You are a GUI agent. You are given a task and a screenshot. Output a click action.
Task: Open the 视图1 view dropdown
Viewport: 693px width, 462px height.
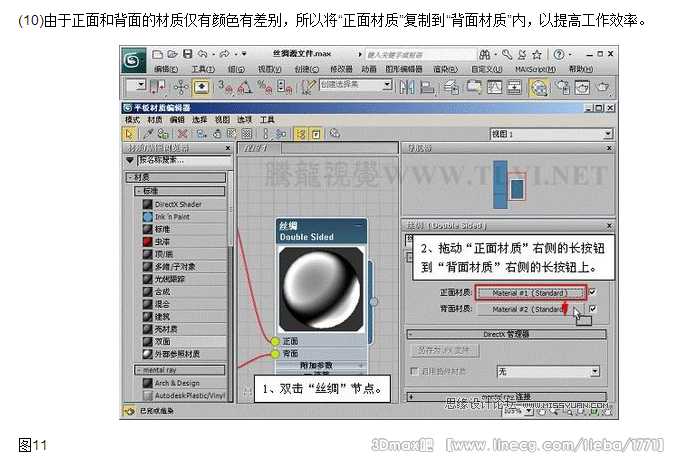point(551,134)
